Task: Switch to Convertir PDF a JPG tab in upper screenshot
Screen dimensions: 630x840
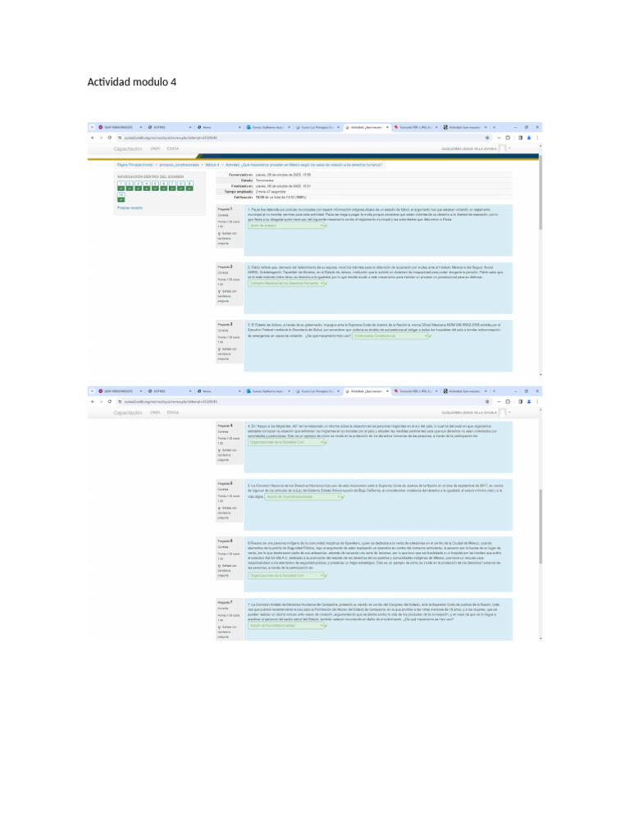Action: tap(416, 127)
